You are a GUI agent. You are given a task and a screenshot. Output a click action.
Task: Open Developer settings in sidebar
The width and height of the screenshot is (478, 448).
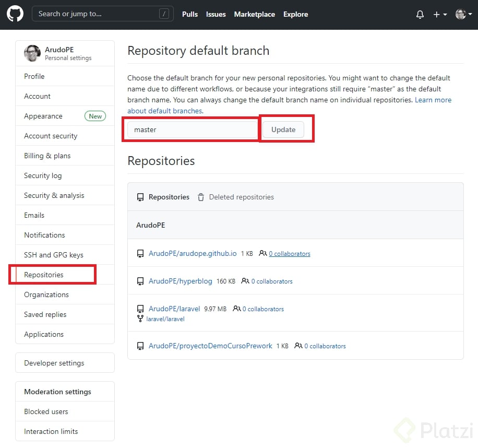[54, 363]
